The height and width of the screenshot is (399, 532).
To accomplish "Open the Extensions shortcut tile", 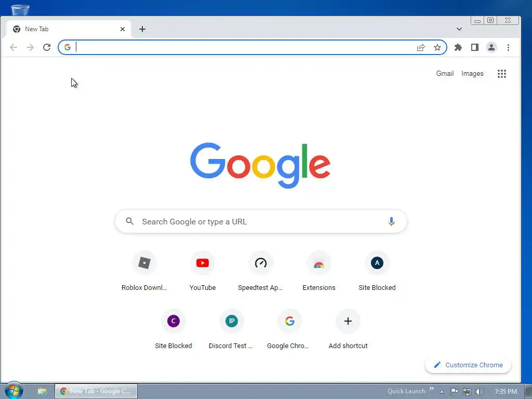I will click(319, 271).
